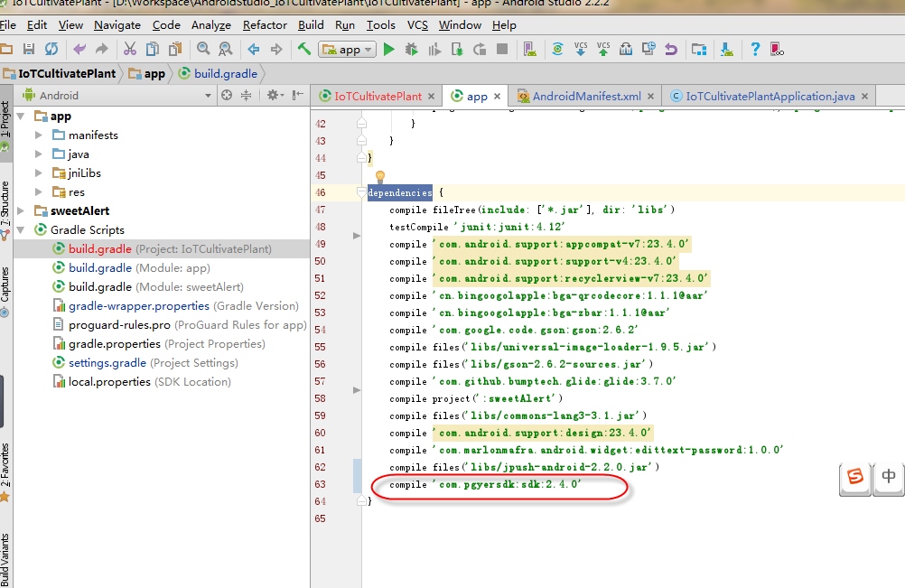This screenshot has height=588, width=905.
Task: Click the Undo arrow icon
Action: 79,50
